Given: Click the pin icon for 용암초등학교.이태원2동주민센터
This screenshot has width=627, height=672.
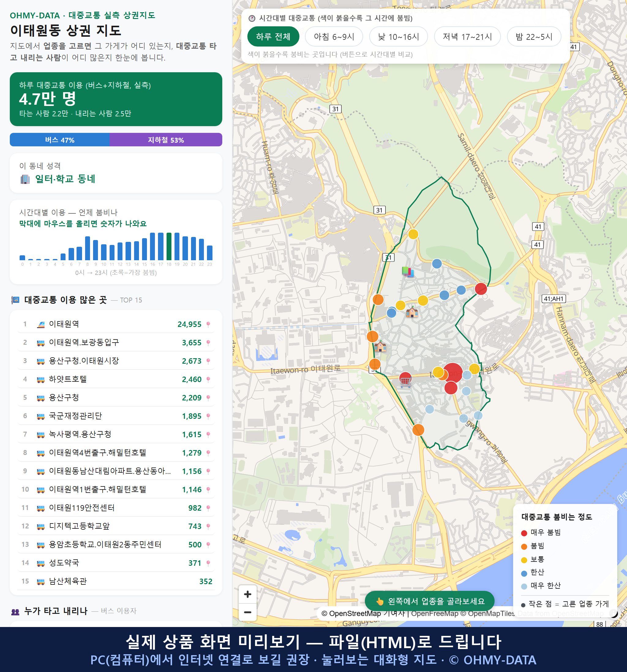Looking at the screenshot, I should point(208,545).
